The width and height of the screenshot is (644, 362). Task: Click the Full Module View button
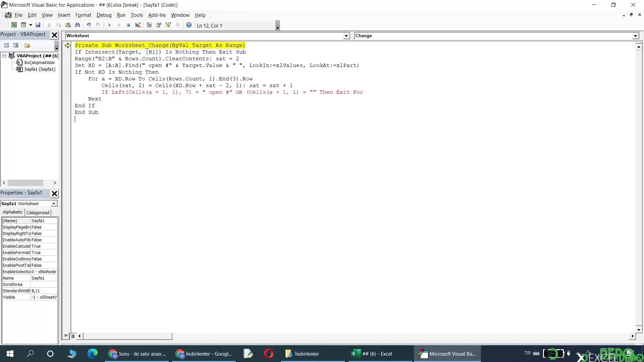72,336
